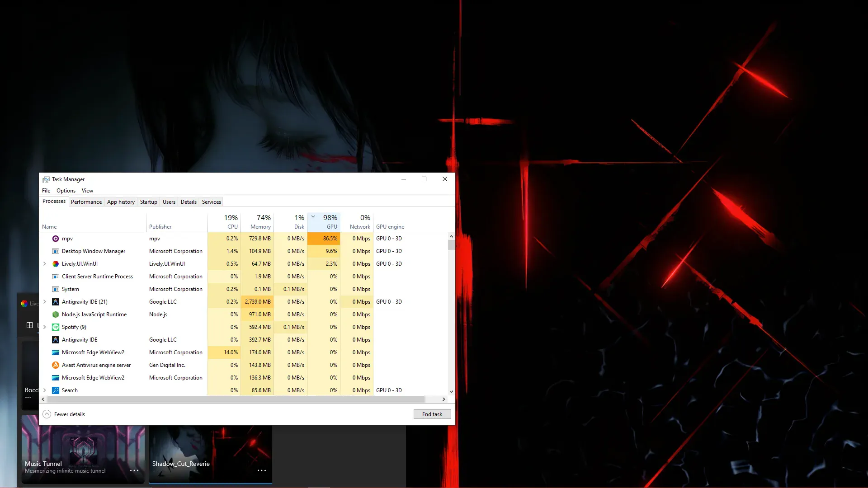Expand the Antigravity IDE (21) group
The image size is (868, 488).
coord(45,302)
